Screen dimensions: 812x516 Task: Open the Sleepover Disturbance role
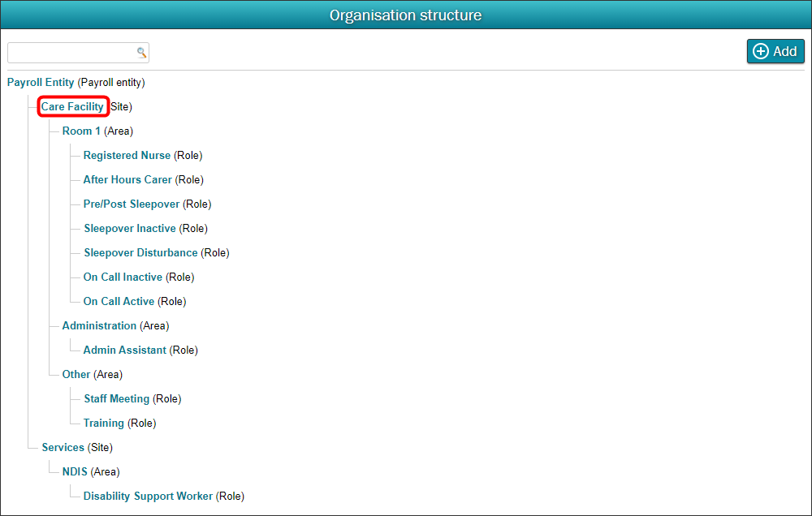140,252
